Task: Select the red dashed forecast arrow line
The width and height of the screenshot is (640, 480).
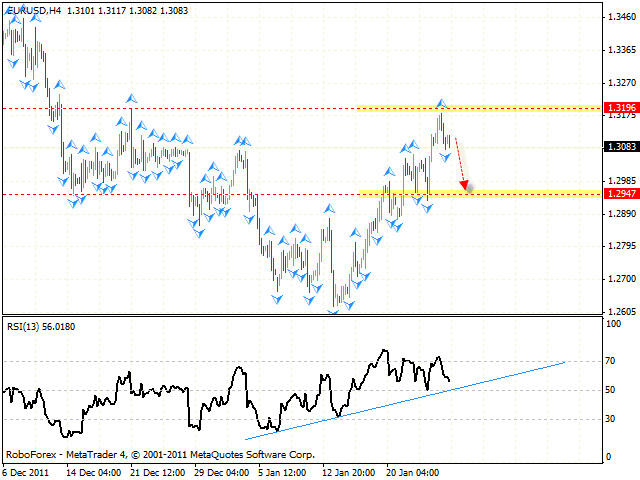Action: [460, 160]
